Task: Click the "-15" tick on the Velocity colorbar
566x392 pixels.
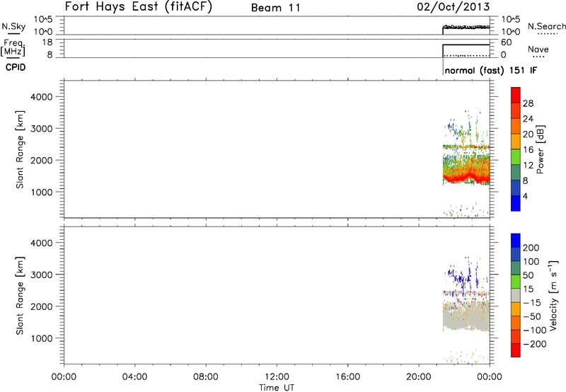Action: (x=532, y=303)
